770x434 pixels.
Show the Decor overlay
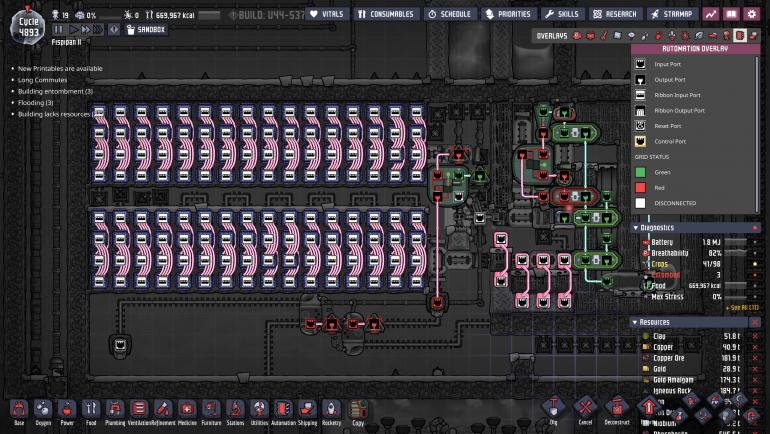(x=672, y=35)
